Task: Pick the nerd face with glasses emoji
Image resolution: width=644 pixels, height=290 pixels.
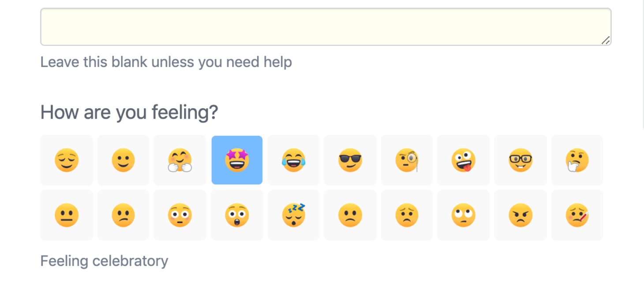Action: tap(520, 160)
